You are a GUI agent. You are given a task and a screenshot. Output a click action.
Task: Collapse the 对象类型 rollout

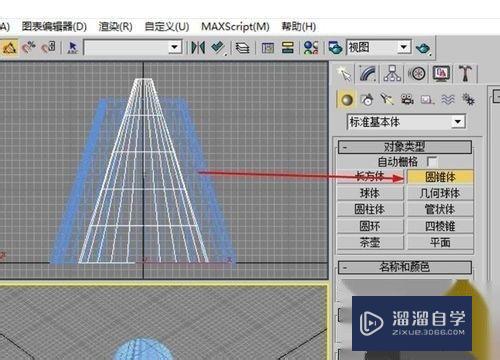point(405,147)
